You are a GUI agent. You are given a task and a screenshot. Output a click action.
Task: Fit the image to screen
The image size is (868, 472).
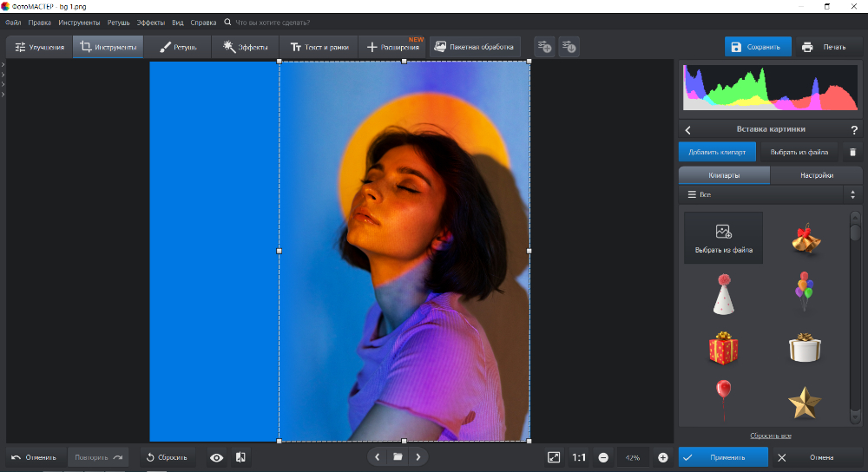(x=554, y=457)
